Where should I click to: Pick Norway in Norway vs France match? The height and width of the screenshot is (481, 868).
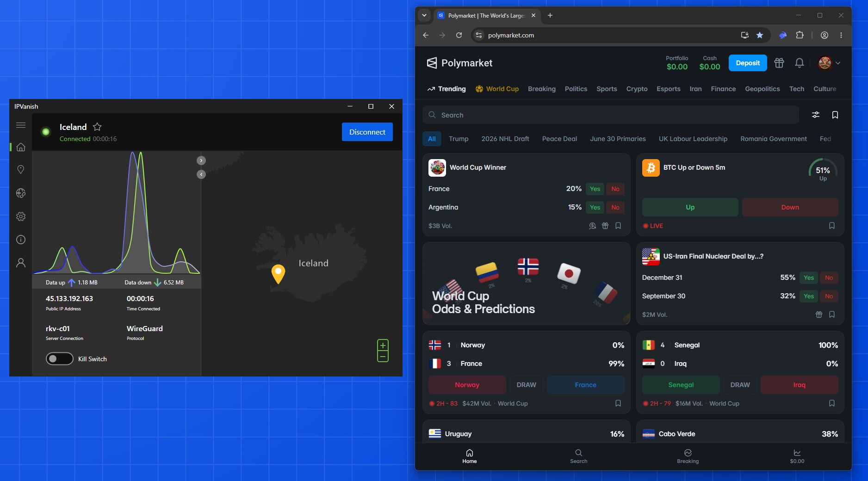click(467, 385)
